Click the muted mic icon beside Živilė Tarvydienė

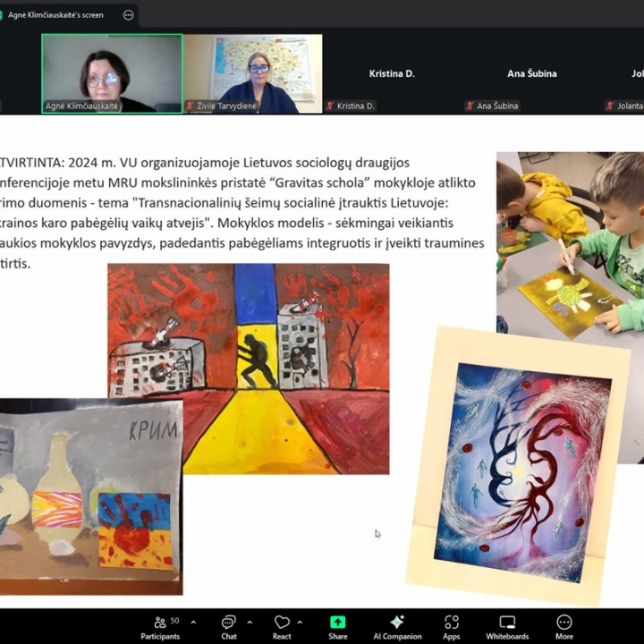click(x=190, y=106)
